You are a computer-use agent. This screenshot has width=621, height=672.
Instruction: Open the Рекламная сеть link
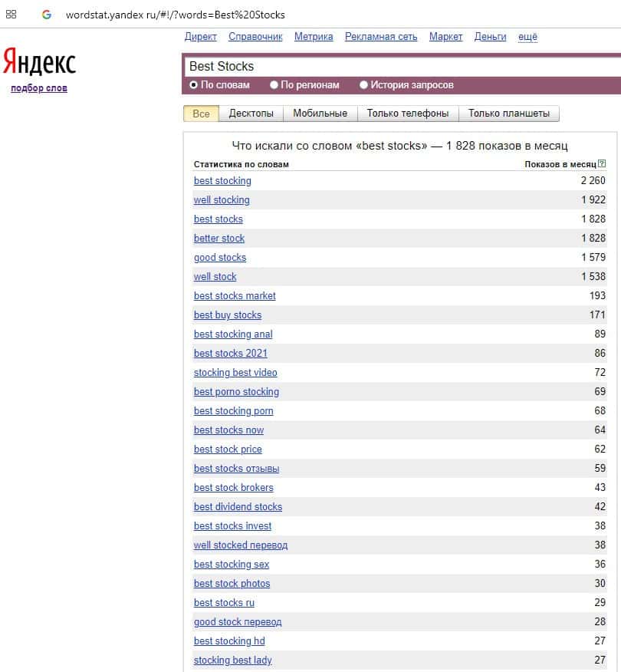coord(381,36)
